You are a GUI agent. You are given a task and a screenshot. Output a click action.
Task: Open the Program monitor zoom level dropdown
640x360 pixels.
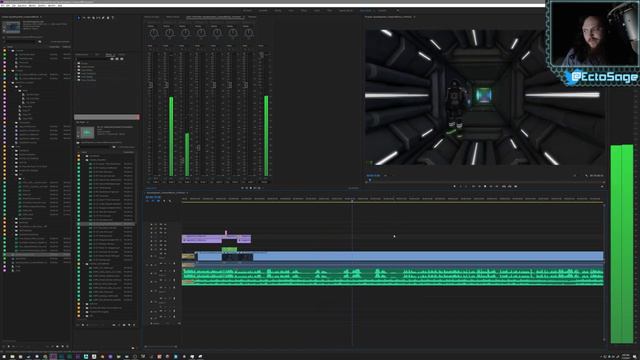click(x=386, y=176)
